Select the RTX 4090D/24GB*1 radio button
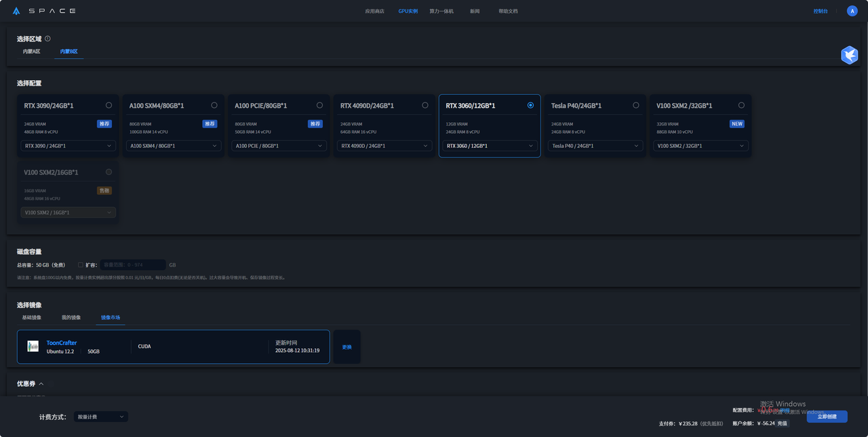The width and height of the screenshot is (868, 437). click(425, 105)
